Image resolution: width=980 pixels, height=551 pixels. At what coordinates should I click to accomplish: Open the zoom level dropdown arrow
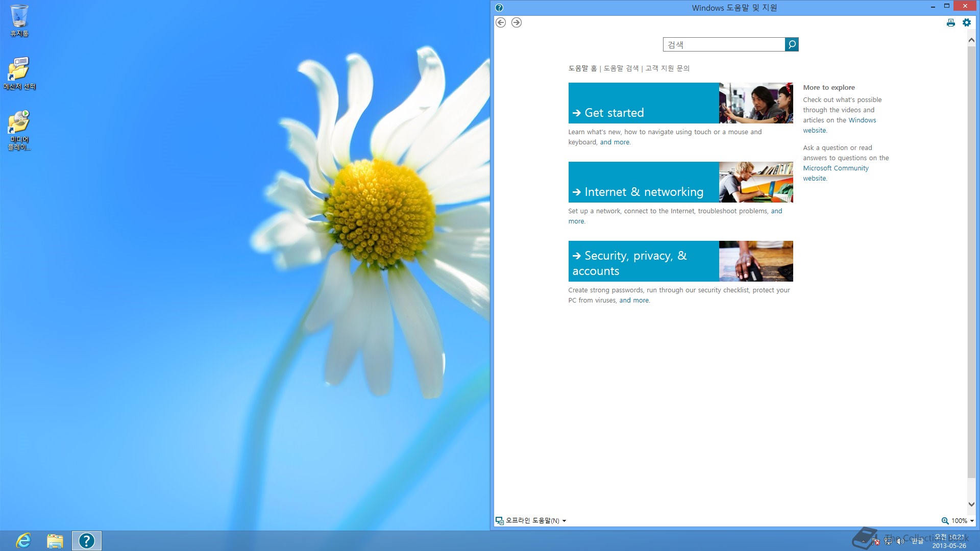click(x=971, y=521)
